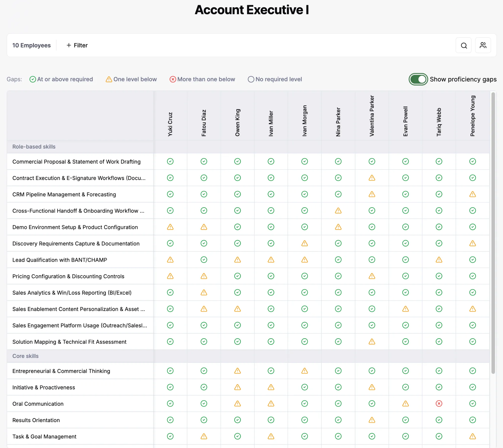Click Ivan Morgan's warning in Discovery Requirements row
The height and width of the screenshot is (448, 503).
(x=305, y=243)
